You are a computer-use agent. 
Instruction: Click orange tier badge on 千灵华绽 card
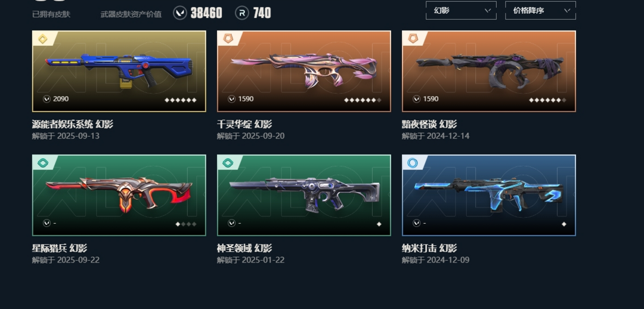[228, 39]
